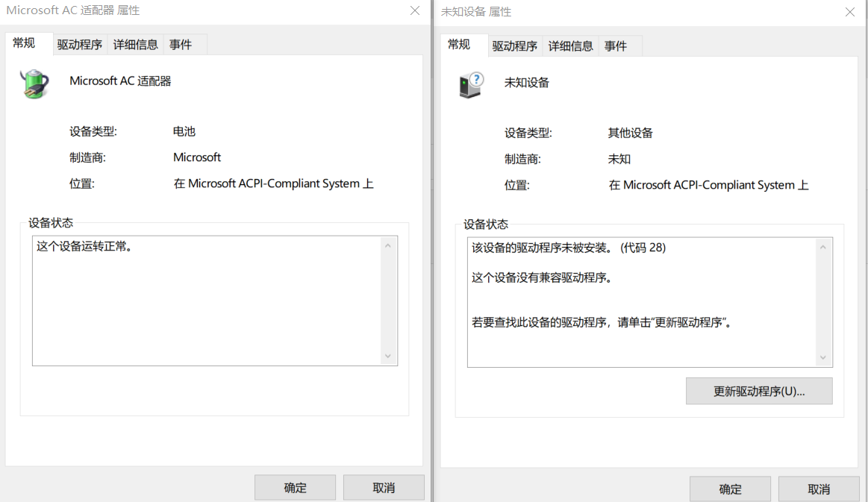This screenshot has height=502, width=868.
Task: Click manufacturer value Microsoft
Action: tap(197, 157)
